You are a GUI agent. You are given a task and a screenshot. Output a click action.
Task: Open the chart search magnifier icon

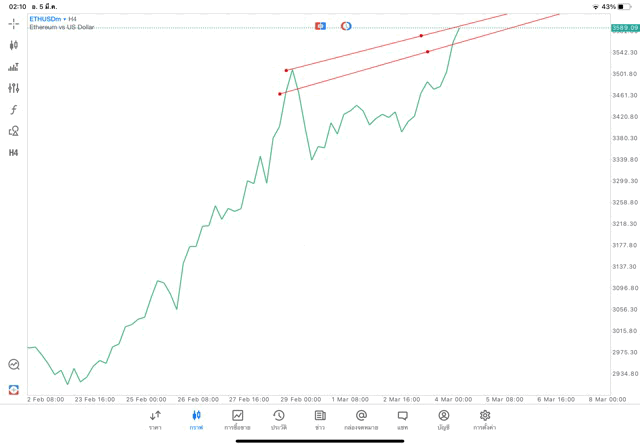pyautogui.click(x=14, y=365)
